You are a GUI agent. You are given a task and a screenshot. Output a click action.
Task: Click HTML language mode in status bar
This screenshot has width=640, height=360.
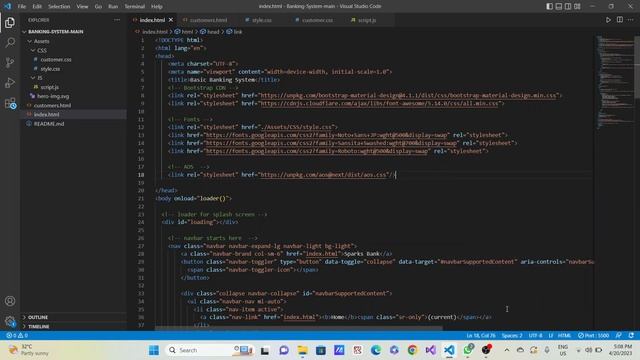564,336
